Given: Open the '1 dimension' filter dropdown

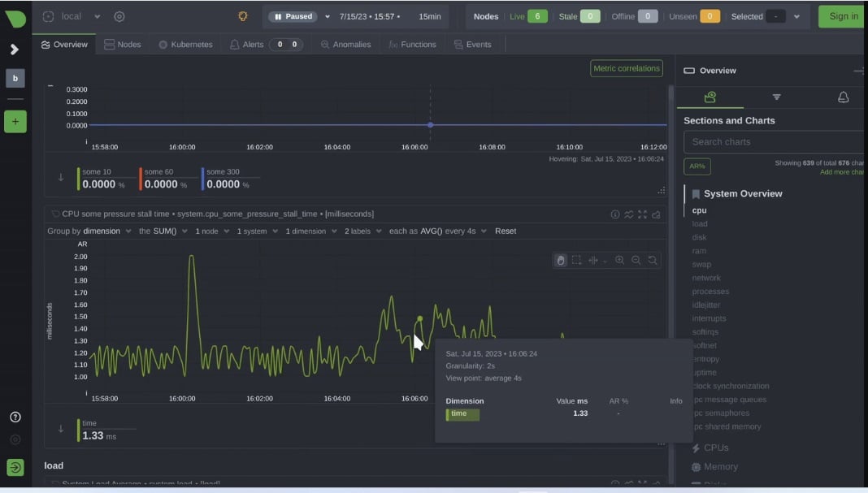Looking at the screenshot, I should (311, 231).
